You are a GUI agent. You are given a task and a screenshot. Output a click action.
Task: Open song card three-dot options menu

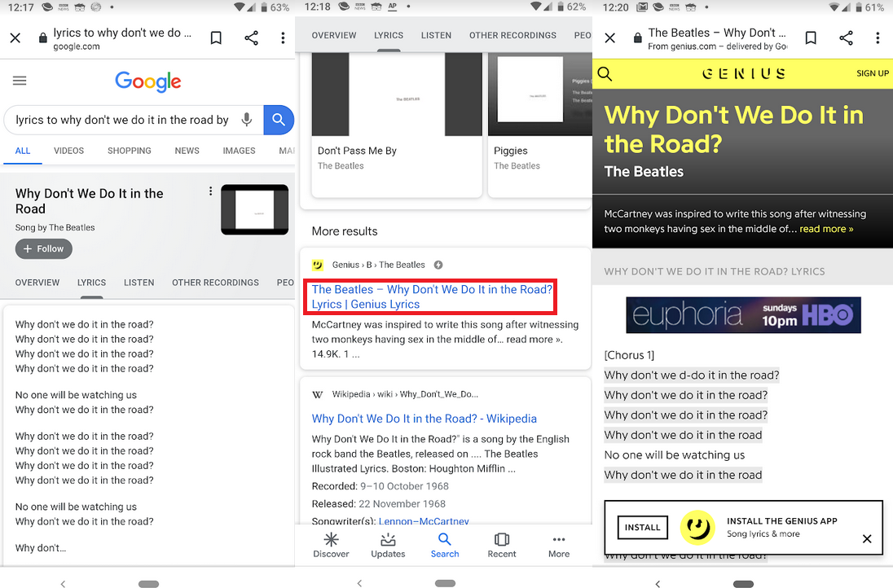click(x=211, y=191)
